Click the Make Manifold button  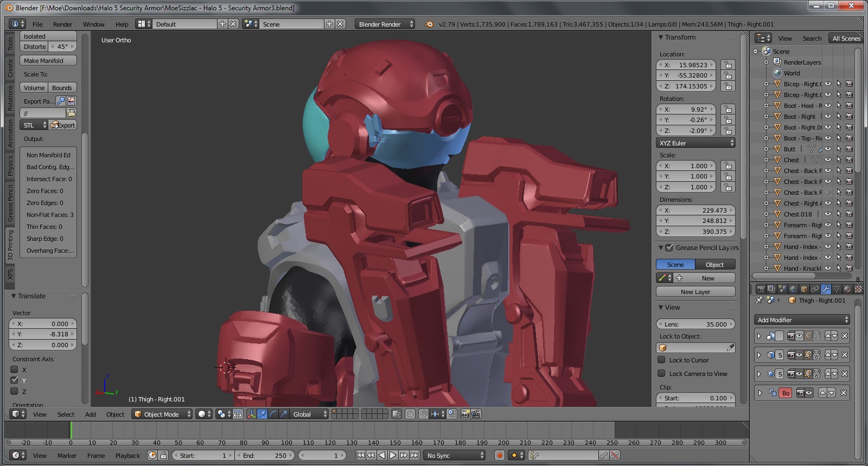coord(48,60)
